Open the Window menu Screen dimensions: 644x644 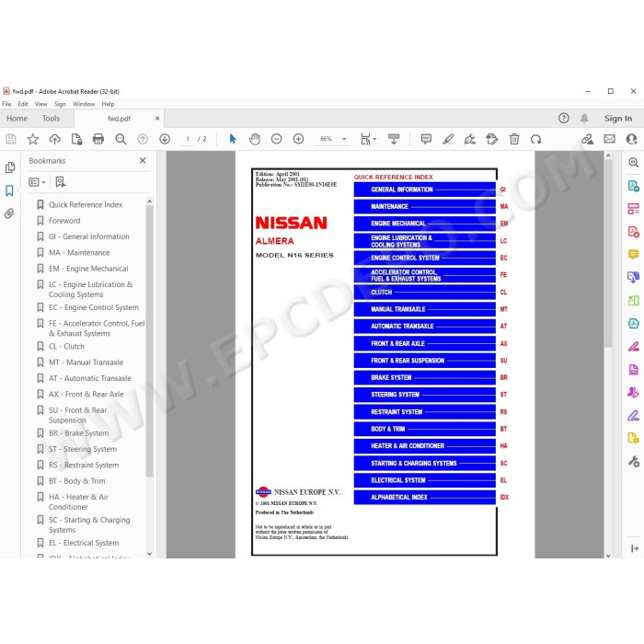point(84,104)
